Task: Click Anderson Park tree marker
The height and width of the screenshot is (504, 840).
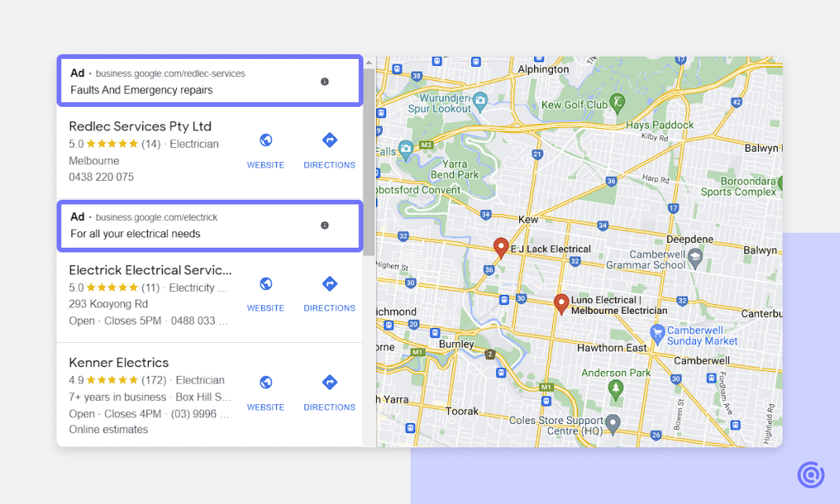Action: coord(616,390)
